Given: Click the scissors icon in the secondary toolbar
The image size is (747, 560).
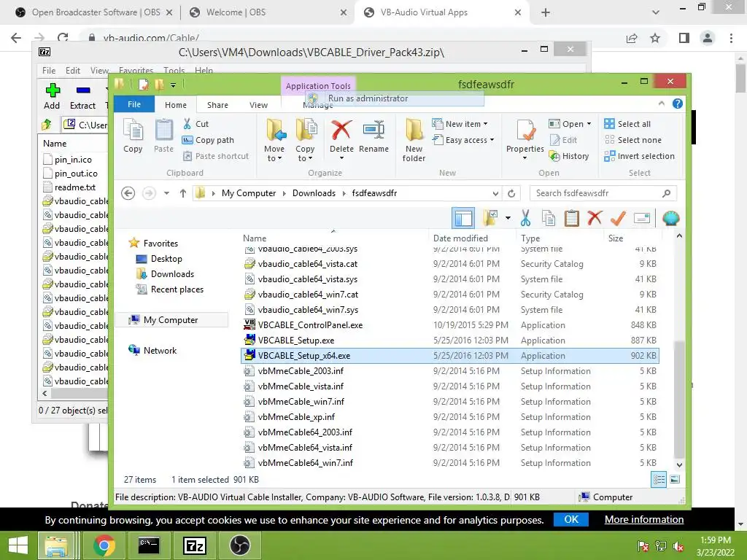Looking at the screenshot, I should (525, 218).
